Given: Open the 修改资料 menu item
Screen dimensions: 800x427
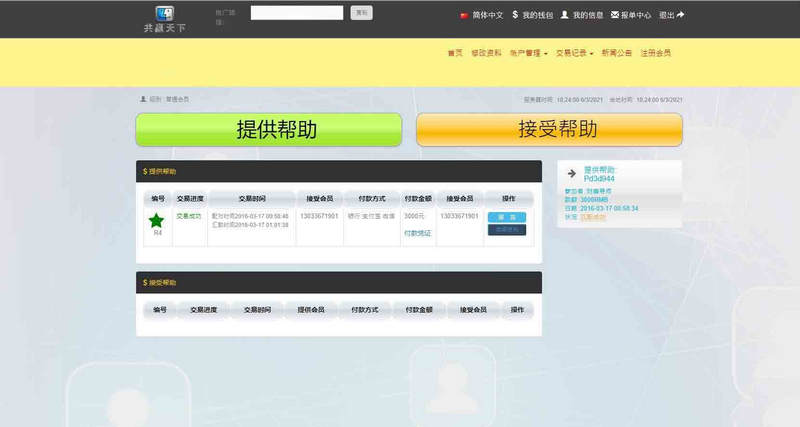Looking at the screenshot, I should point(486,53).
